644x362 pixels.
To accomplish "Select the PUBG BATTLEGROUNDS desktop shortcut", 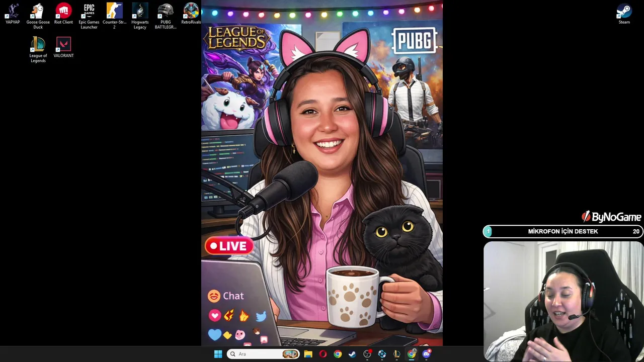I will point(165,16).
